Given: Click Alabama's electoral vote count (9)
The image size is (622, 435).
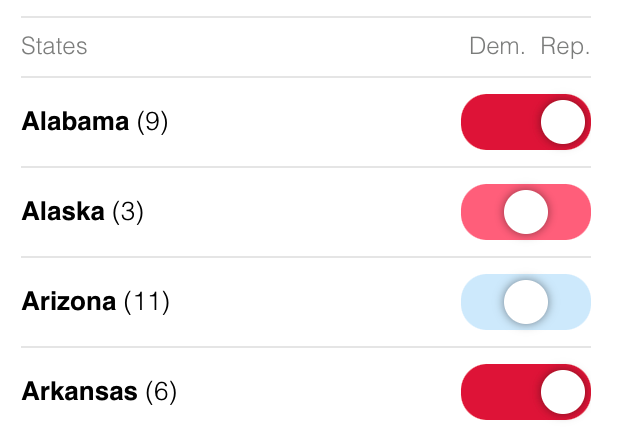Looking at the screenshot, I should (x=151, y=122).
